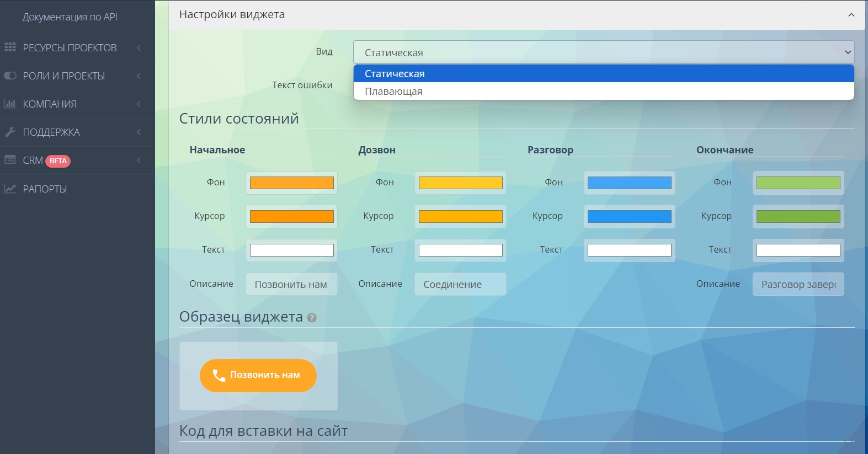Pick the Начальное Текст white swatch
This screenshot has width=868, height=454.
click(x=291, y=250)
